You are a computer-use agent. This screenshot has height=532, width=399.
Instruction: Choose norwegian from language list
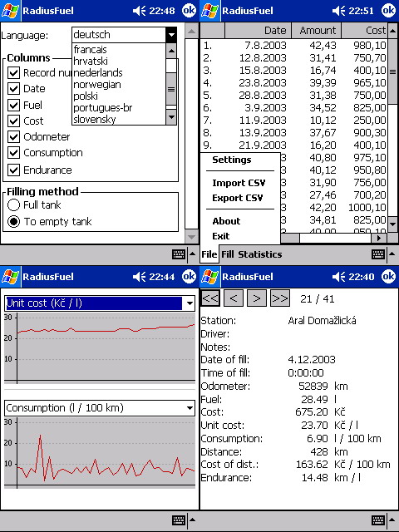click(119, 84)
